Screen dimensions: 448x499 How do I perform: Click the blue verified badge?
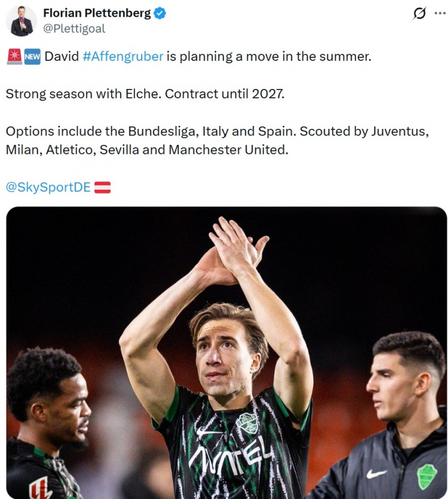point(159,13)
